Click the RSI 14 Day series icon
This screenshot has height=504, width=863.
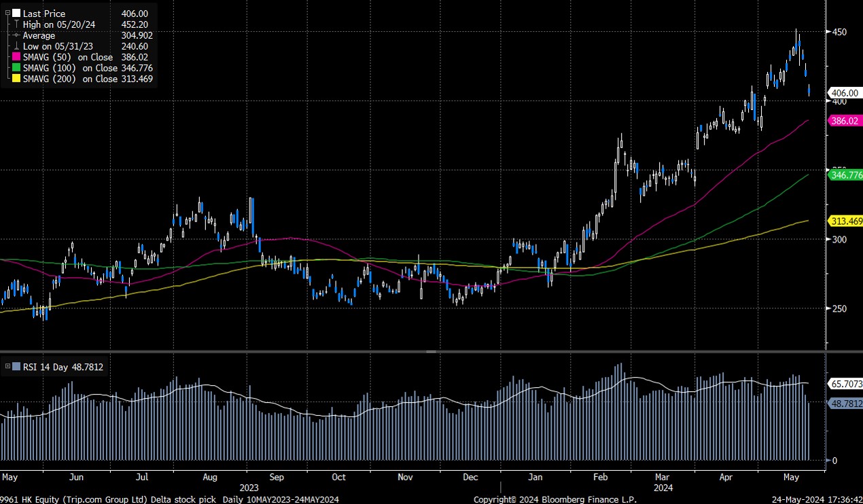point(15,367)
